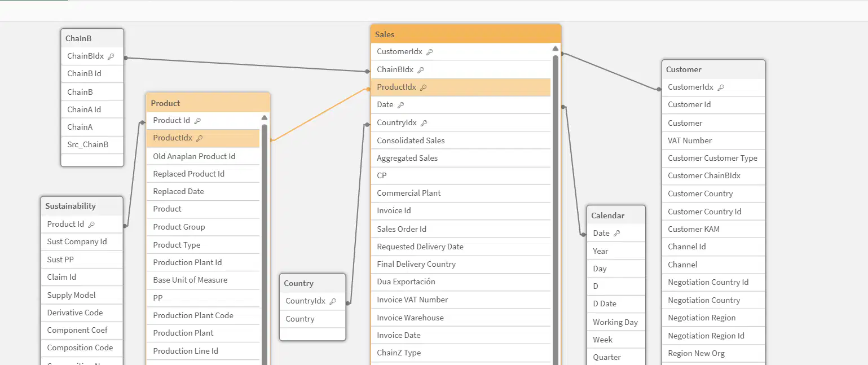Click the Base Unit of Measure field
Viewport: 868px width, 365px height.
pos(203,280)
